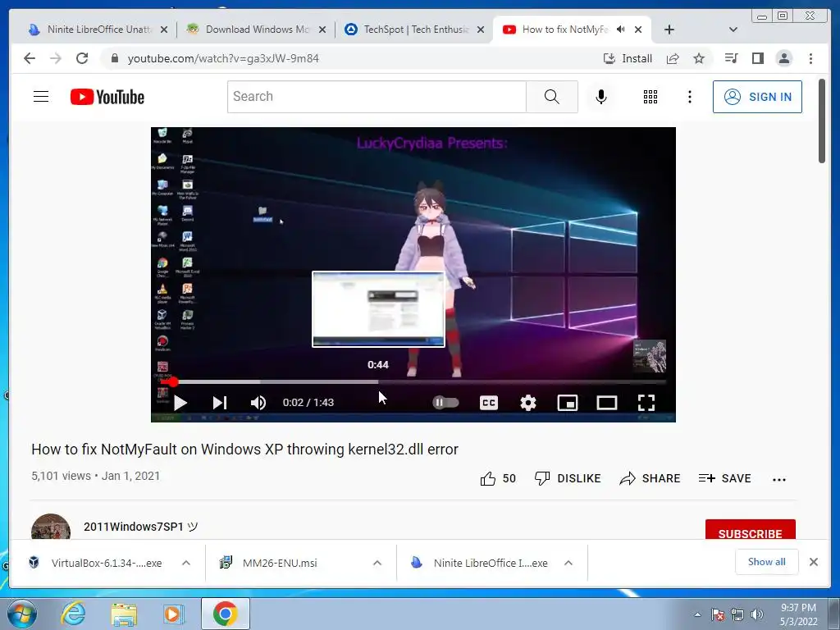
Task: Open 2011Windows7SP1 channel name
Action: point(141,527)
